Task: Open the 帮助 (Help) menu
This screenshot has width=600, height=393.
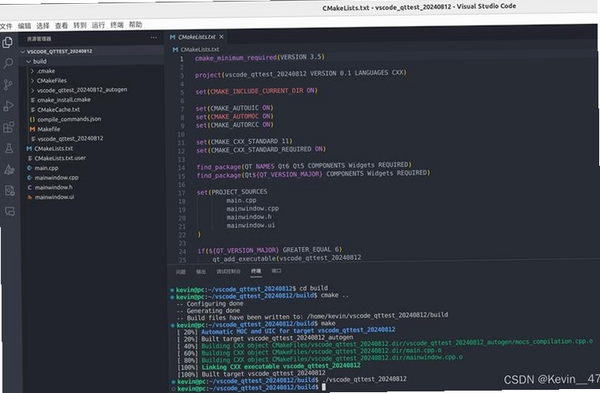Action: point(135,24)
